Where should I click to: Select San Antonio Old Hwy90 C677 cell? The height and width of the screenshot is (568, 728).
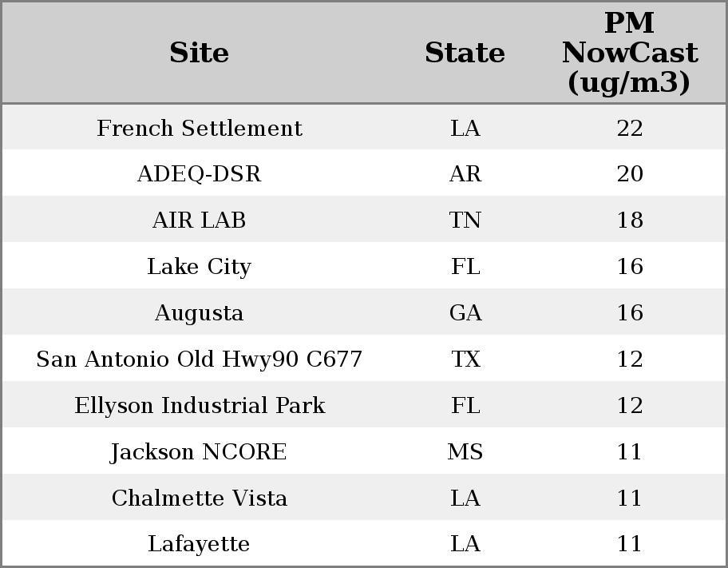[200, 359]
